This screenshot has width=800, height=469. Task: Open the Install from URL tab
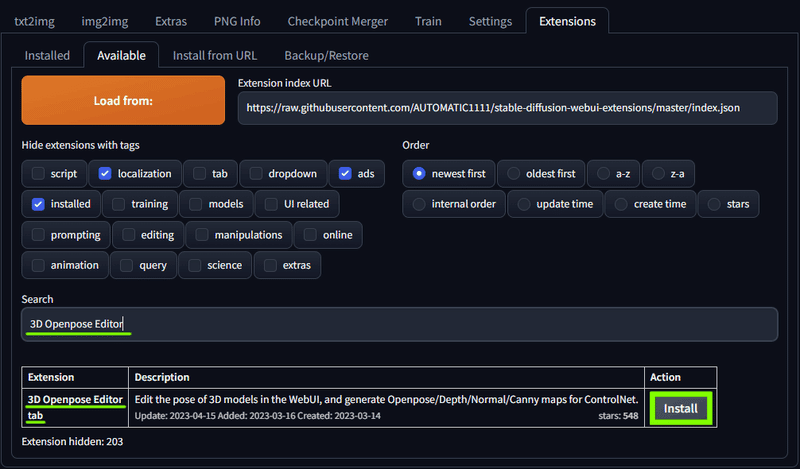(215, 55)
